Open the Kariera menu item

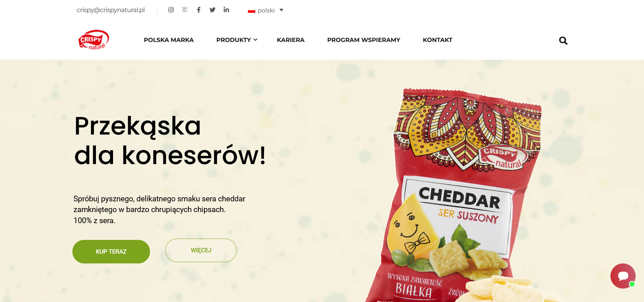pyautogui.click(x=290, y=40)
